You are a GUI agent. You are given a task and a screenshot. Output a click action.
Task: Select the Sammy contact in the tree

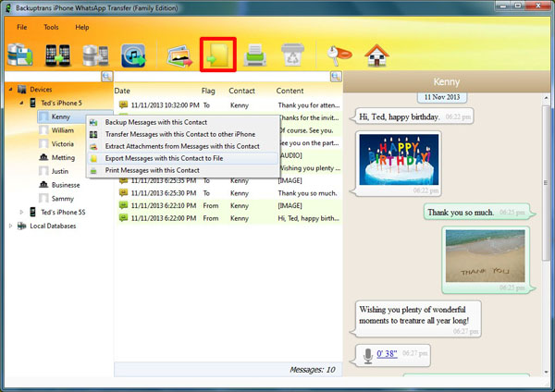(63, 199)
